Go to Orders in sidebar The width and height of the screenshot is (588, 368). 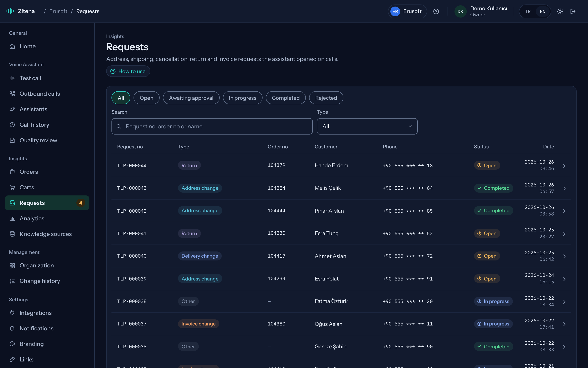pyautogui.click(x=47, y=172)
